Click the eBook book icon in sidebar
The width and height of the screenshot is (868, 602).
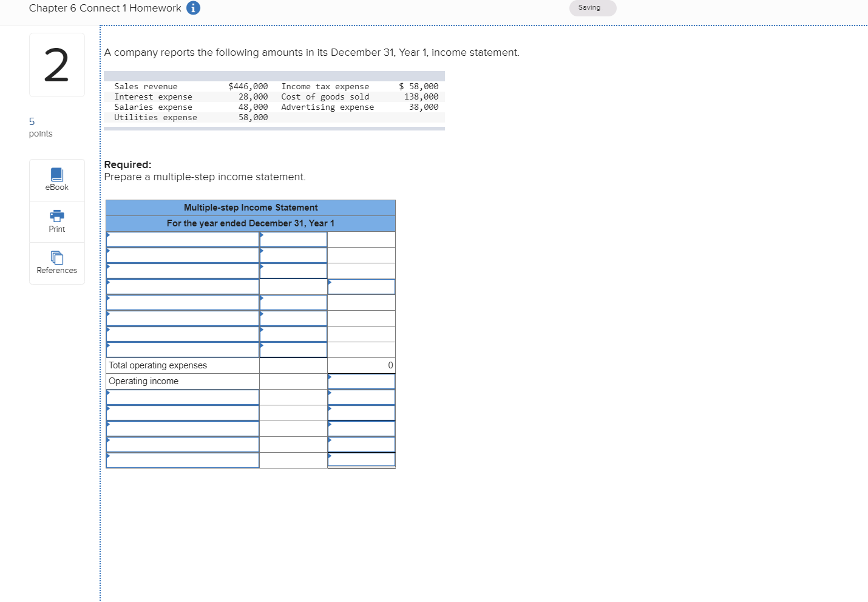click(56, 175)
